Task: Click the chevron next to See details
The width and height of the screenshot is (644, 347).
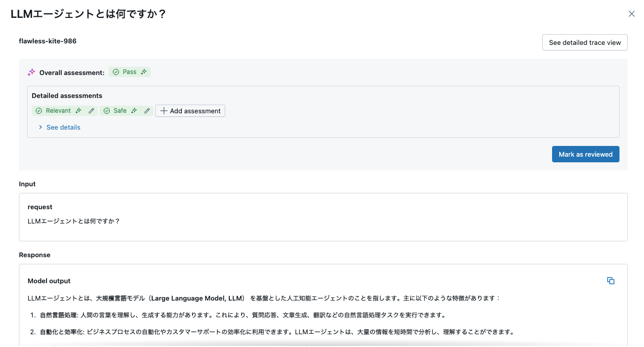Action: 40,127
